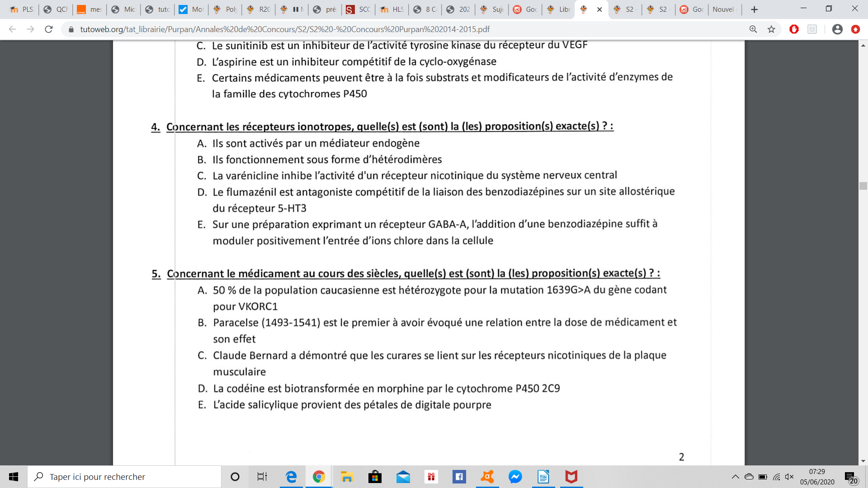Launch McAfee from the taskbar

tap(571, 477)
